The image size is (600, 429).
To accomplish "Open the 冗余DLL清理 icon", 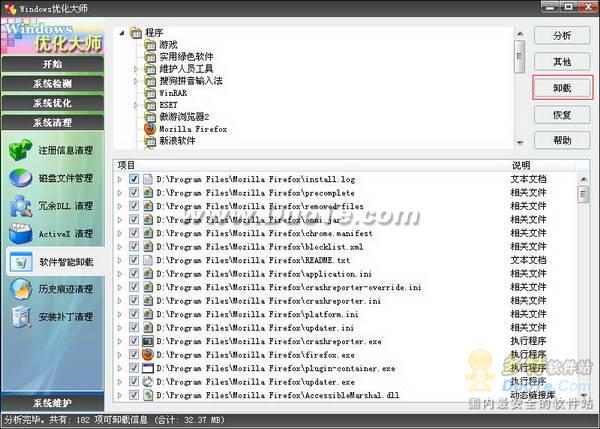I will click(20, 206).
